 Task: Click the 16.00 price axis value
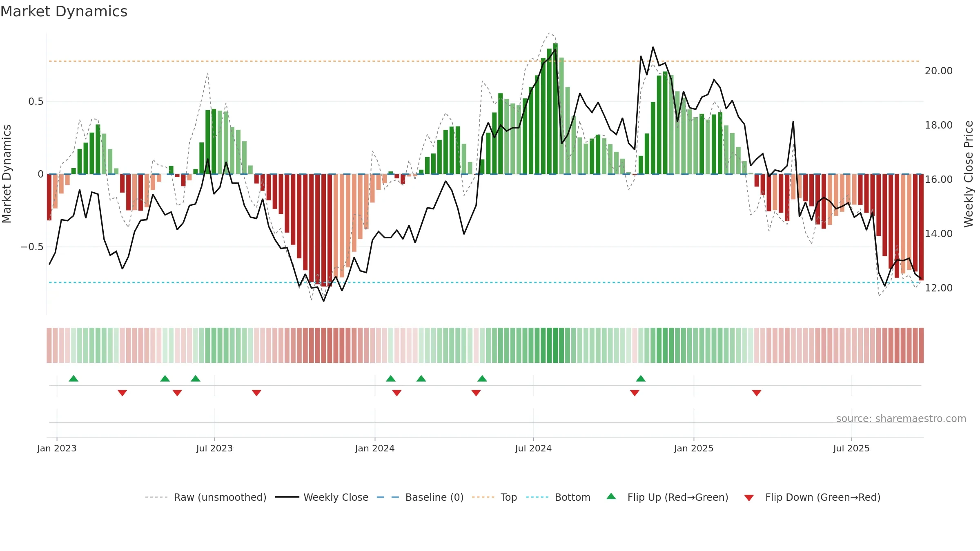tap(939, 180)
